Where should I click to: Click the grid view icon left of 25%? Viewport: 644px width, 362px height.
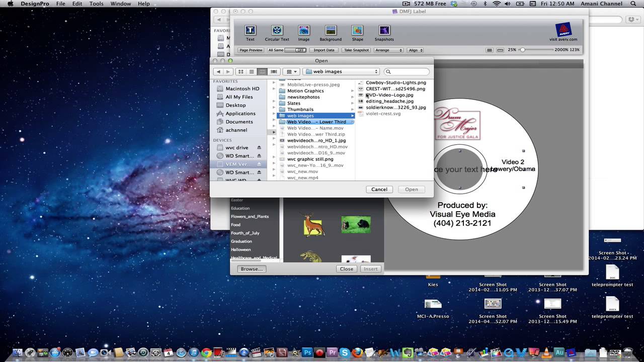[490, 50]
